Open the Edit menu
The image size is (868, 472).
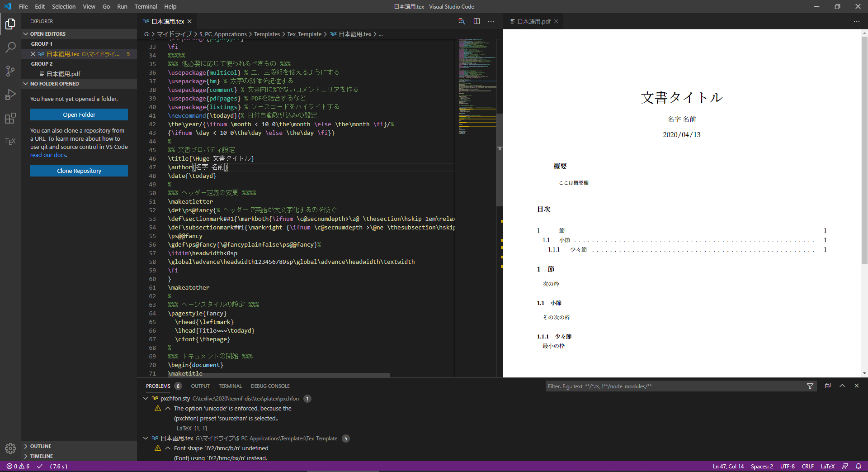click(40, 6)
